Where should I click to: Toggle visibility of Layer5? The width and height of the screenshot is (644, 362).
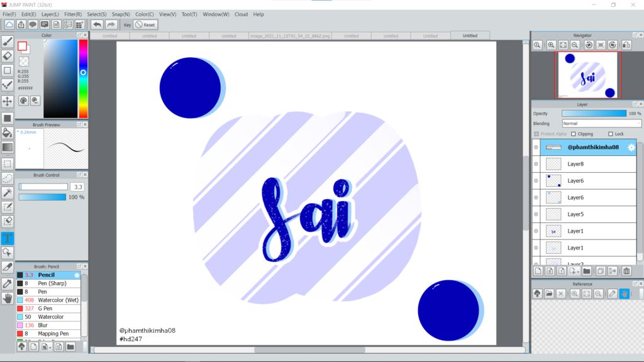[536, 214]
